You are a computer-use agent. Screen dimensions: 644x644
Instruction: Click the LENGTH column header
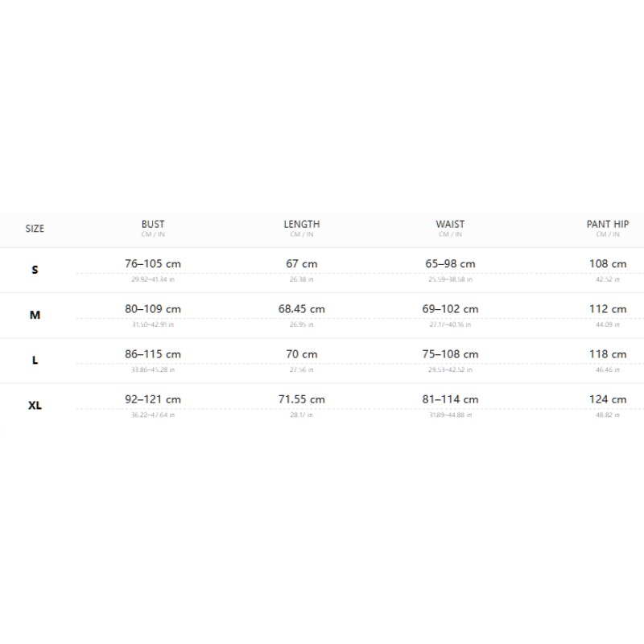pyautogui.click(x=301, y=225)
